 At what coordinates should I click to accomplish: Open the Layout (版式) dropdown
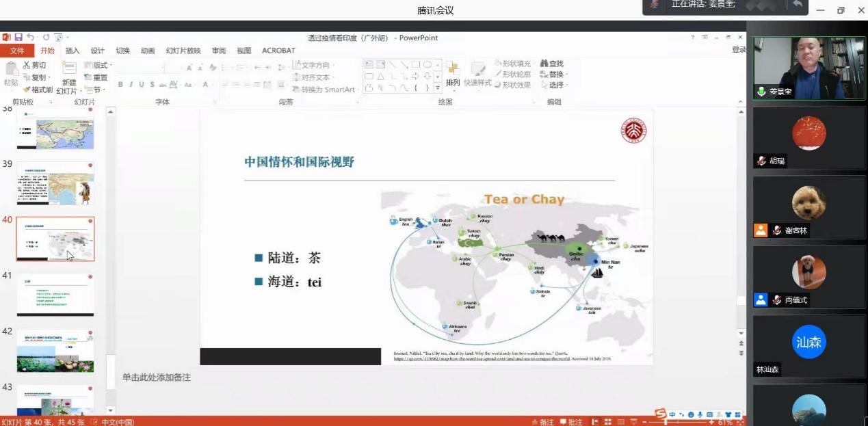coord(98,66)
